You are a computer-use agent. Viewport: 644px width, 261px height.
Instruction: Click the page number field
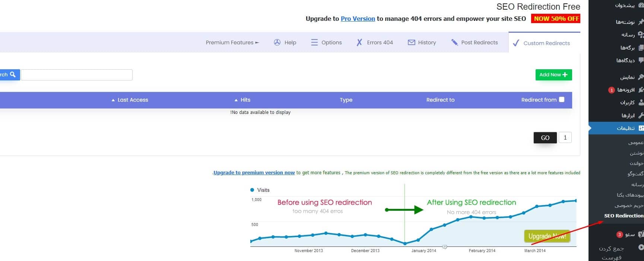click(565, 138)
